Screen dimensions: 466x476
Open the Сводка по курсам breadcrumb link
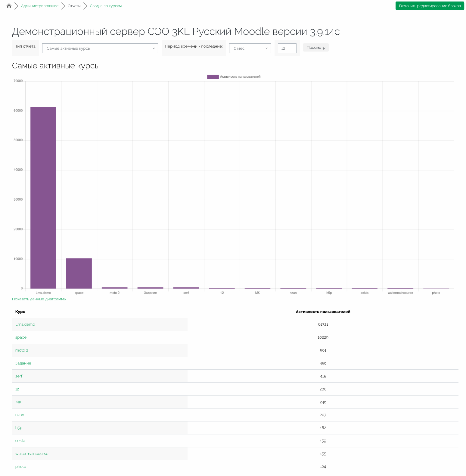[x=106, y=6]
